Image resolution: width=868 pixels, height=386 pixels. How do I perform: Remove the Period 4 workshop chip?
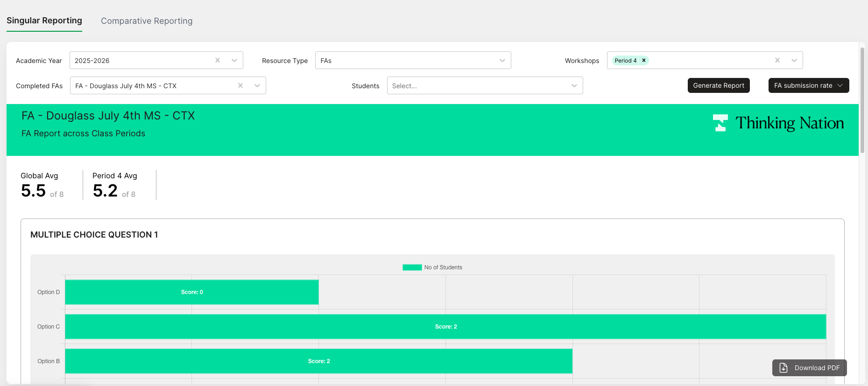[644, 60]
